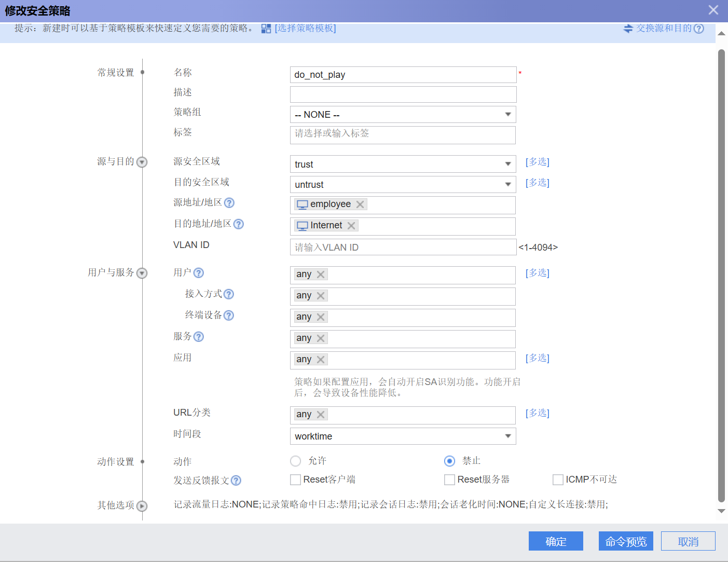Click the 确定 button to confirm
Image resolution: width=728 pixels, height=562 pixels.
(x=556, y=541)
